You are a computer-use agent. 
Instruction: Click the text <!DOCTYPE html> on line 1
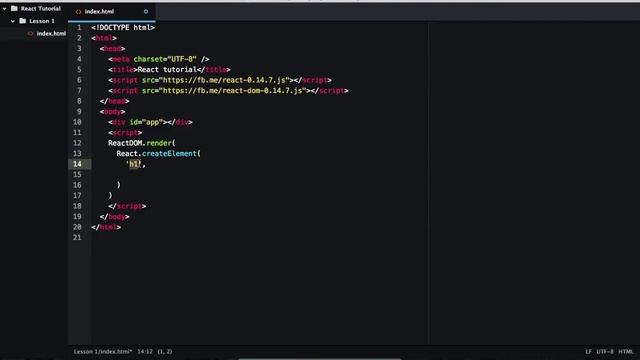123,27
